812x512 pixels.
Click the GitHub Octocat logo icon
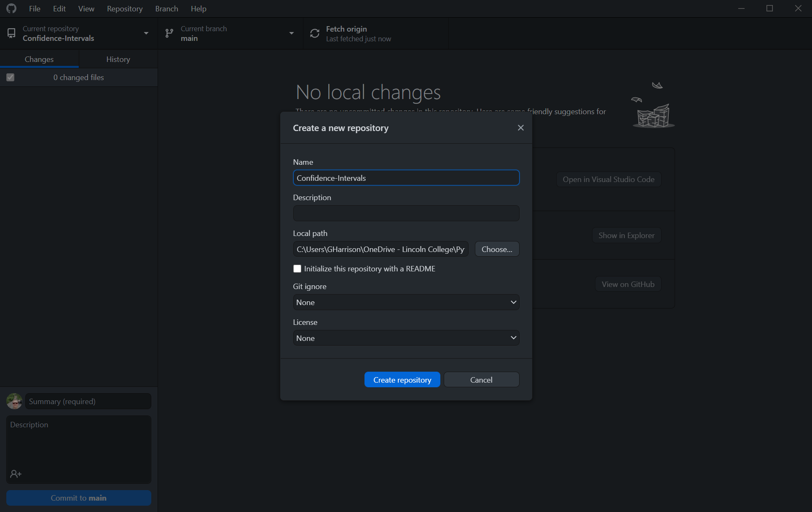pyautogui.click(x=11, y=8)
